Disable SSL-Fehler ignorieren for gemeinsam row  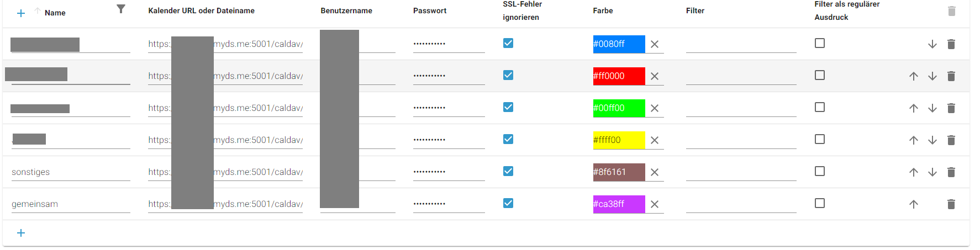[x=508, y=203]
